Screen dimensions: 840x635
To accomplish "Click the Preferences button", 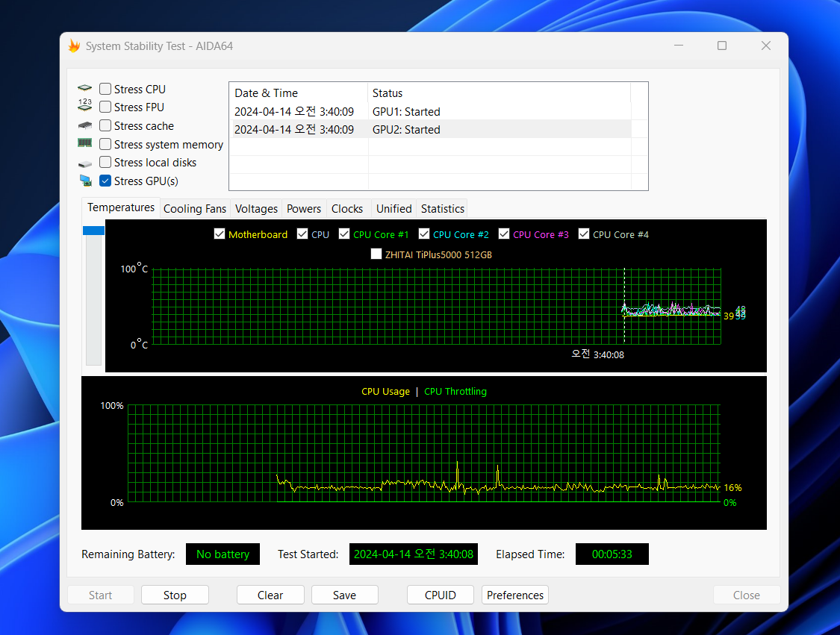I will (x=515, y=595).
